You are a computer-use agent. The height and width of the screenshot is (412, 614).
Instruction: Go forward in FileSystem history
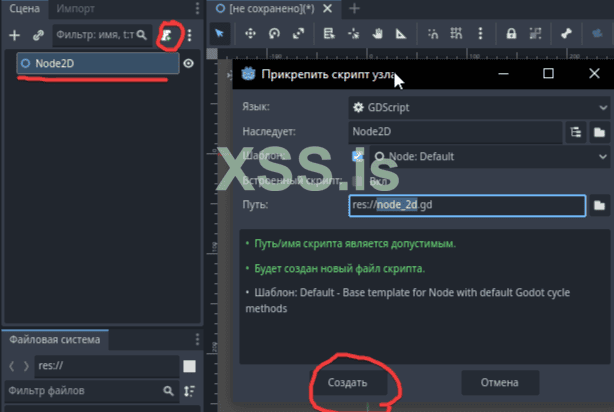tap(26, 366)
